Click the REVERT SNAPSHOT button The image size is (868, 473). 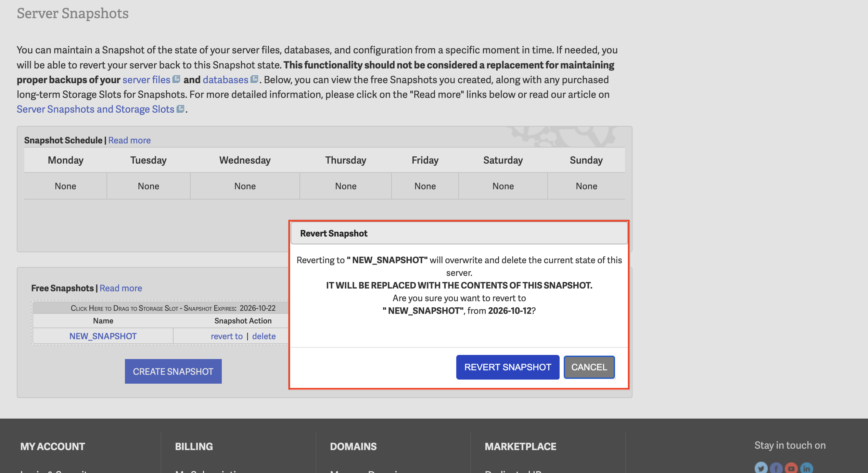(x=508, y=367)
